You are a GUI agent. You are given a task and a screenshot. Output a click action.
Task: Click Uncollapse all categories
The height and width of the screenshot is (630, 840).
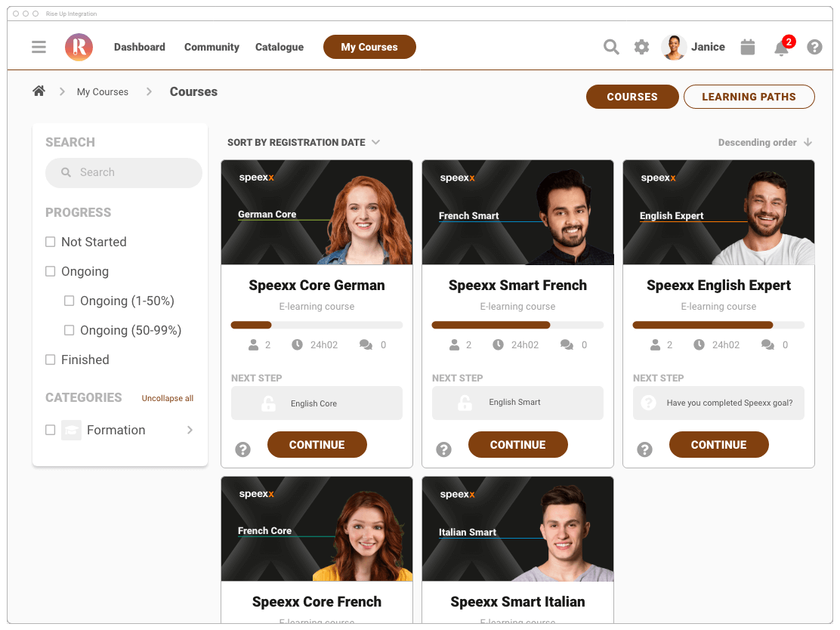[168, 399]
